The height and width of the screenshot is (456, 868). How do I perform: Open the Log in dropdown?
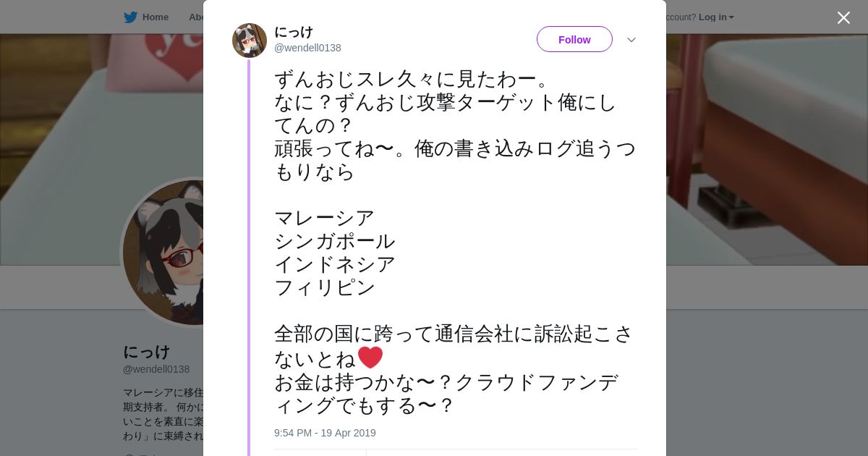click(x=712, y=17)
